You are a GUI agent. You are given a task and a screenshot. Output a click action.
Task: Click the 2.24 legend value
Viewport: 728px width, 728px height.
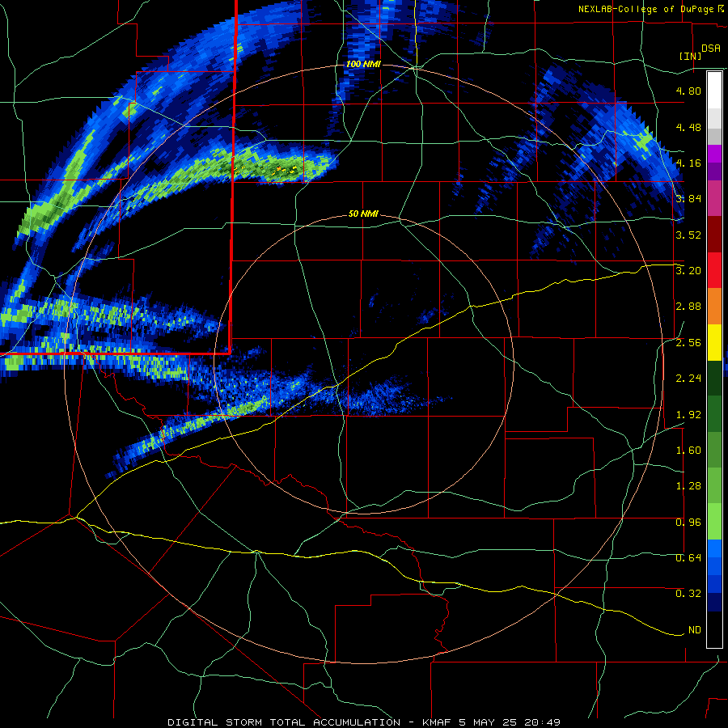(x=688, y=379)
